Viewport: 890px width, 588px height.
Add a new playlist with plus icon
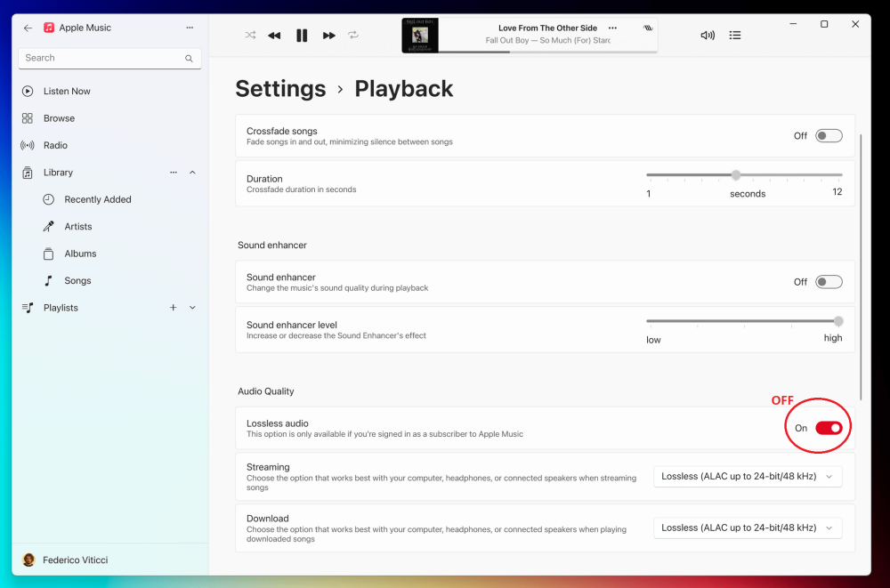click(174, 308)
